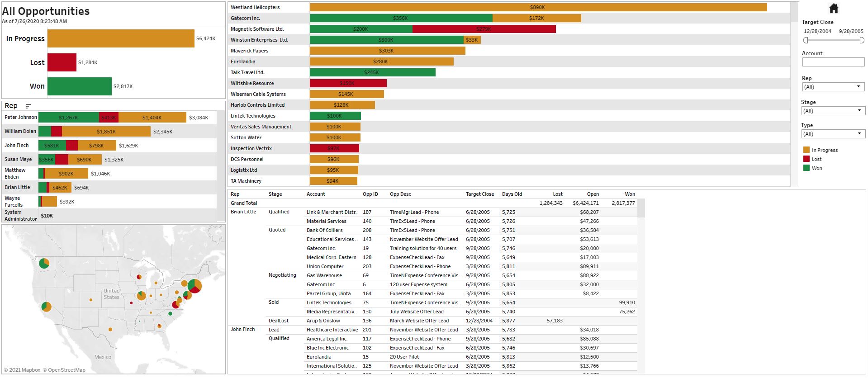Select the Peter Johnson rep label

coord(21,117)
